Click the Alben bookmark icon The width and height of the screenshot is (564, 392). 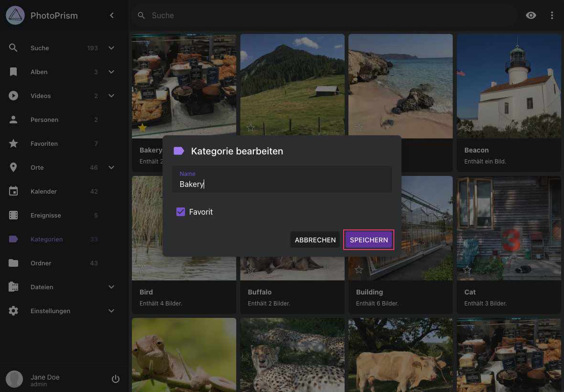coord(13,72)
